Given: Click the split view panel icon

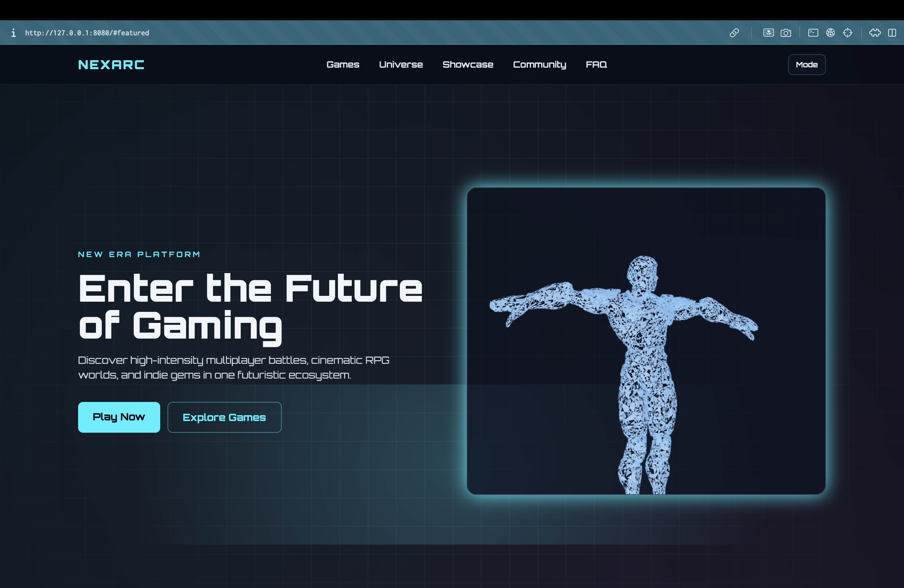Looking at the screenshot, I should pyautogui.click(x=892, y=33).
